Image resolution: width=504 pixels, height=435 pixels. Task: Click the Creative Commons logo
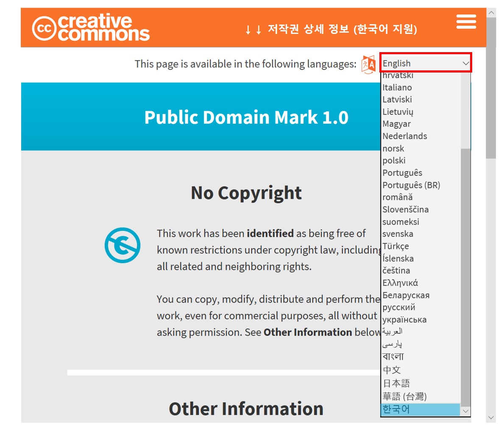click(91, 28)
